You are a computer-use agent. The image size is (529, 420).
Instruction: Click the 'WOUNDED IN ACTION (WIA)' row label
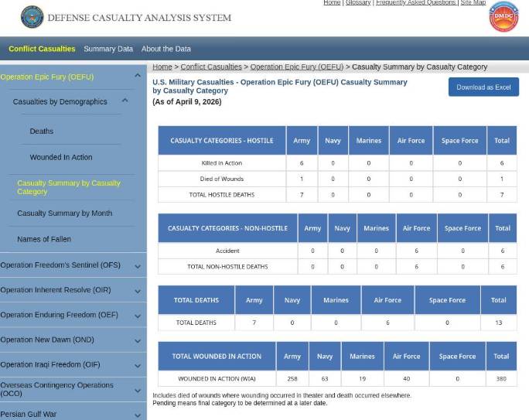pos(217,379)
